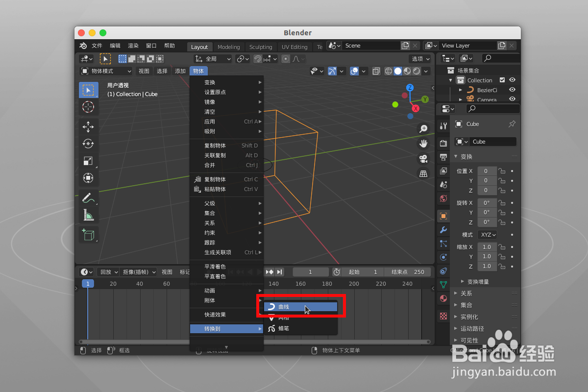Switch viewport to wireframe shading
588x392 pixels.
click(x=389, y=71)
